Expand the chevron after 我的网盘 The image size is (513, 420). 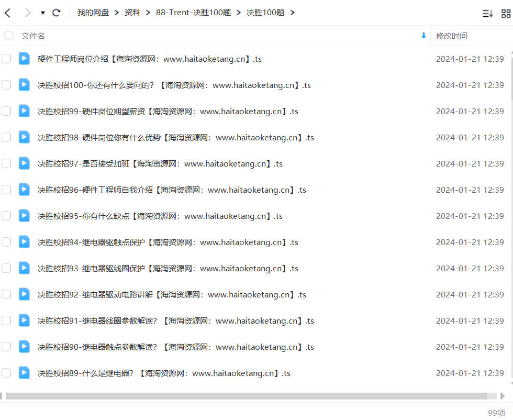(x=116, y=13)
